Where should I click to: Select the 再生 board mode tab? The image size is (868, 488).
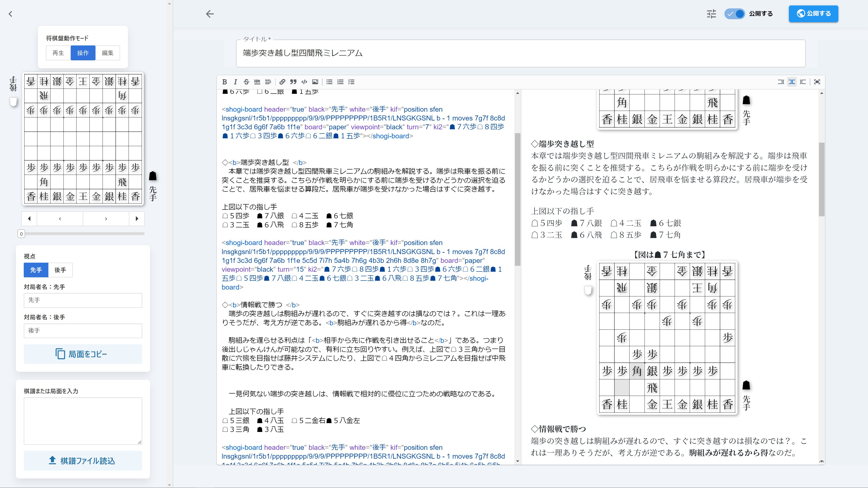(x=58, y=53)
